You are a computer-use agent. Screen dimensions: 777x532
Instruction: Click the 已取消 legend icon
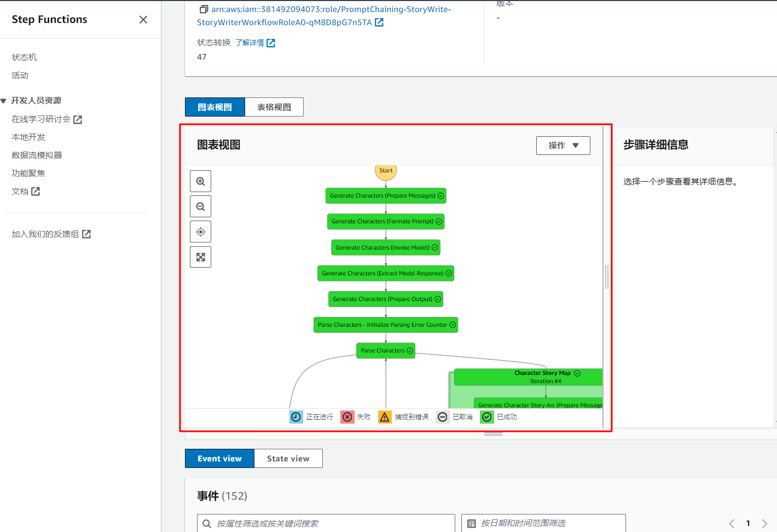[x=443, y=417]
